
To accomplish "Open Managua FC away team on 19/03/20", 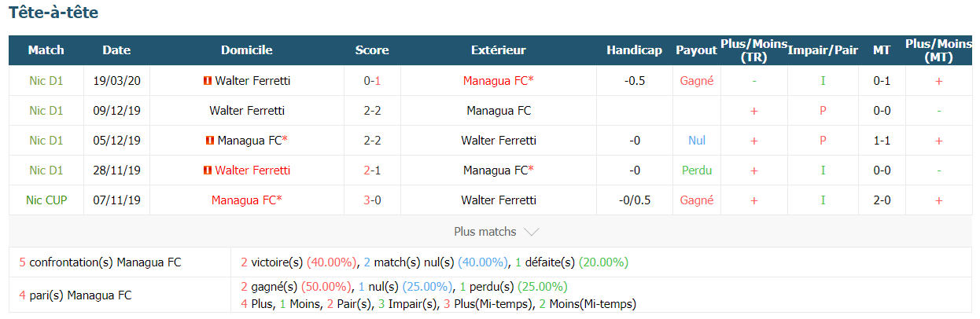I will pos(499,81).
